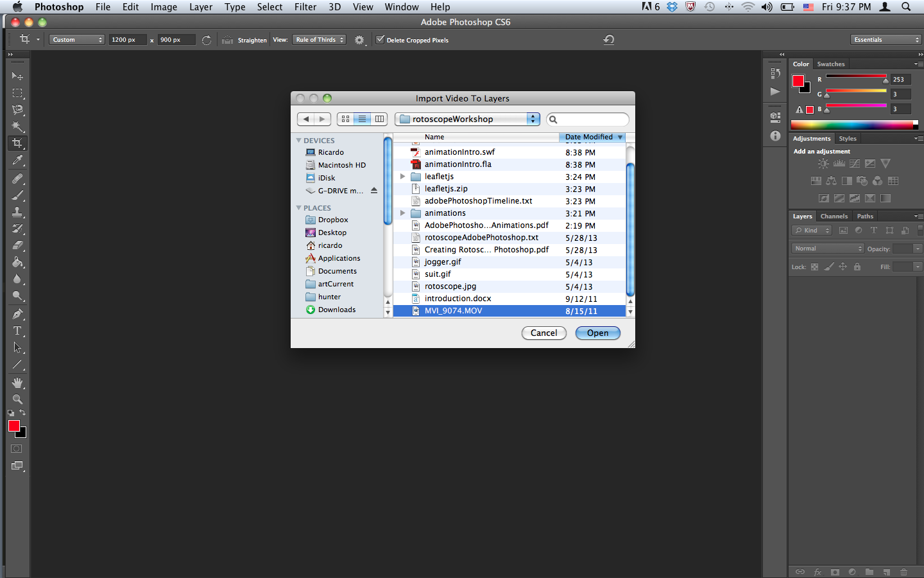The width and height of the screenshot is (924, 578).
Task: Select the Crop tool in toolbar
Action: click(x=17, y=143)
